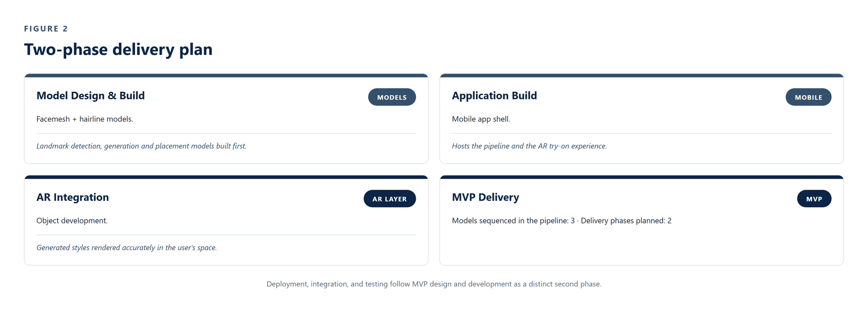Click the MOBILE badge
Image resolution: width=868 pixels, height=314 pixels.
pyautogui.click(x=808, y=97)
